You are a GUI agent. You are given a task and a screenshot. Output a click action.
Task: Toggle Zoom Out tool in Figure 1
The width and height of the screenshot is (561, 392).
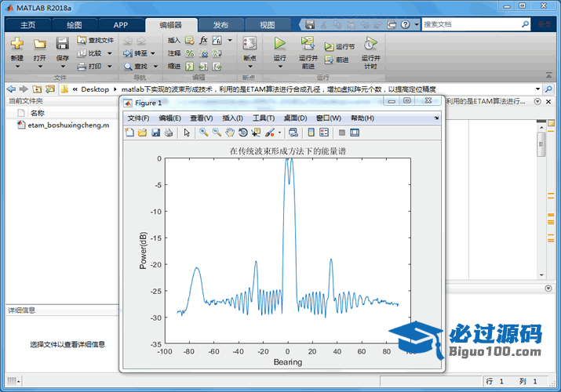217,132
